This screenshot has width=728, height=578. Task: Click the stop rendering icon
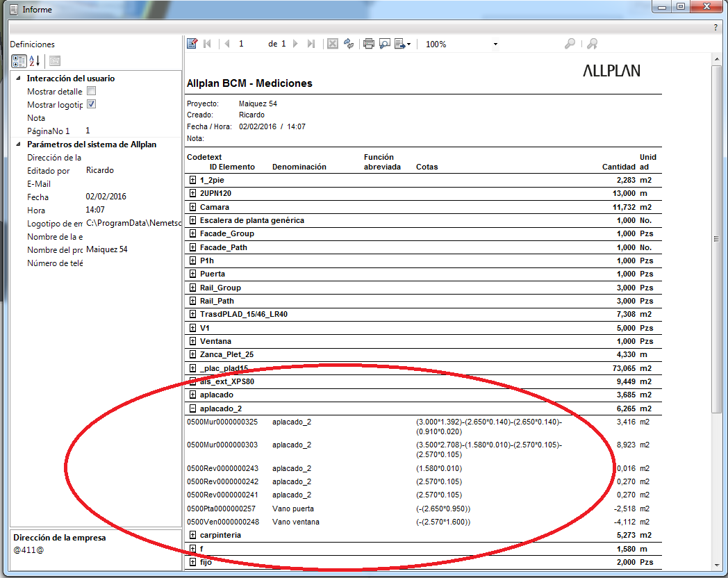[x=333, y=44]
